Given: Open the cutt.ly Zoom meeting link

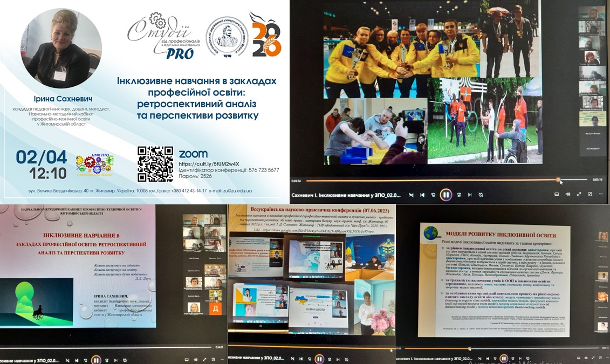Looking at the screenshot, I should click(208, 163).
